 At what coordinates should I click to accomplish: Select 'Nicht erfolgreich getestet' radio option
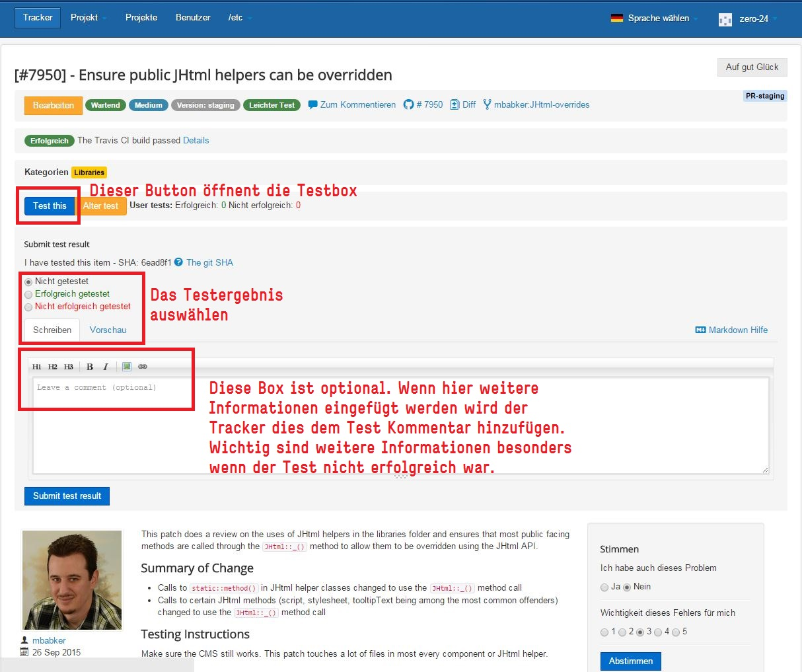(28, 307)
